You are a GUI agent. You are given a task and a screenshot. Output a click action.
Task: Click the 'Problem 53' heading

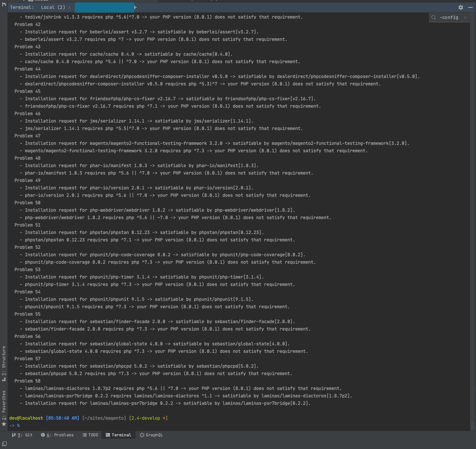click(x=27, y=270)
